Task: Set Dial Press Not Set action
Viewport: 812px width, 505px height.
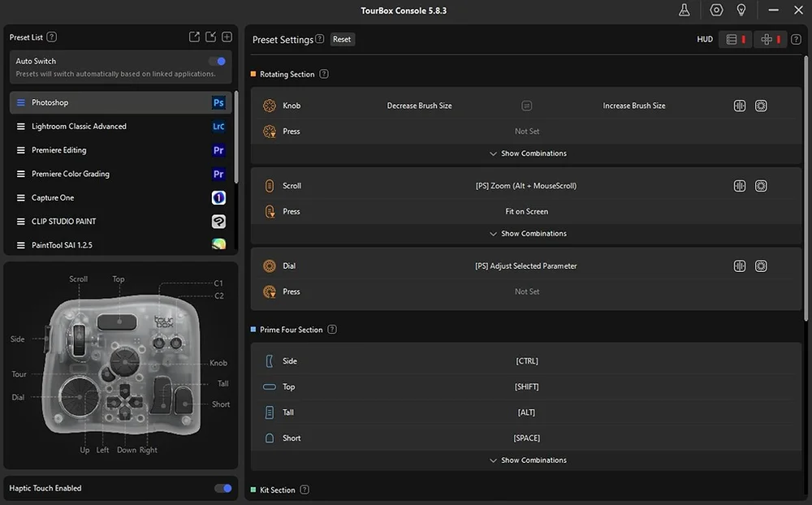Action: (527, 291)
